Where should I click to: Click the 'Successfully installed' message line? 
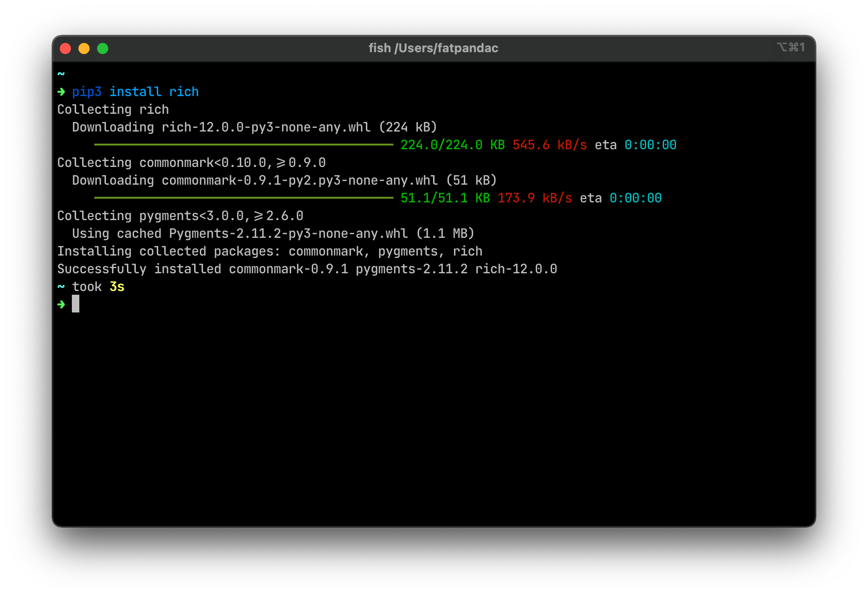pyautogui.click(x=307, y=269)
